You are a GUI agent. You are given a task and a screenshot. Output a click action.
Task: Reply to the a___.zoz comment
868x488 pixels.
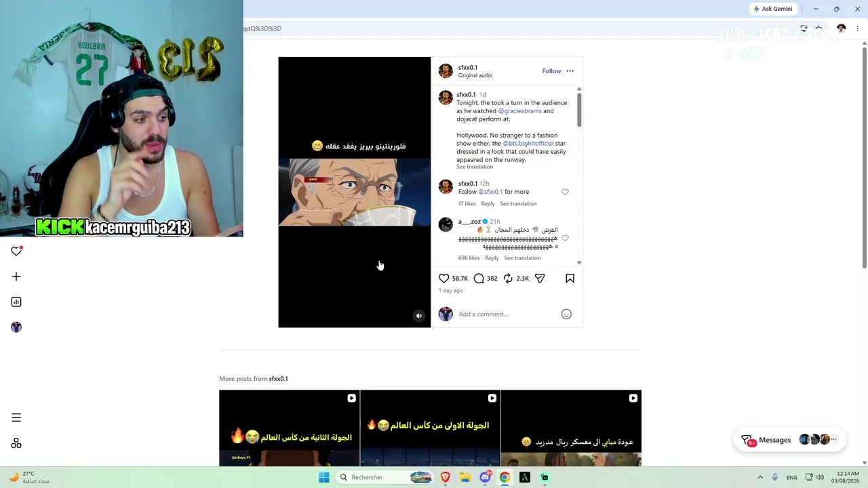click(492, 258)
